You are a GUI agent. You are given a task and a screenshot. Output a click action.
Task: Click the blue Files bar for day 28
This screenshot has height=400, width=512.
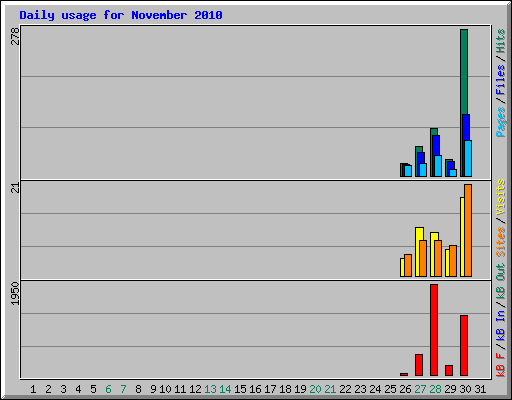(x=436, y=145)
